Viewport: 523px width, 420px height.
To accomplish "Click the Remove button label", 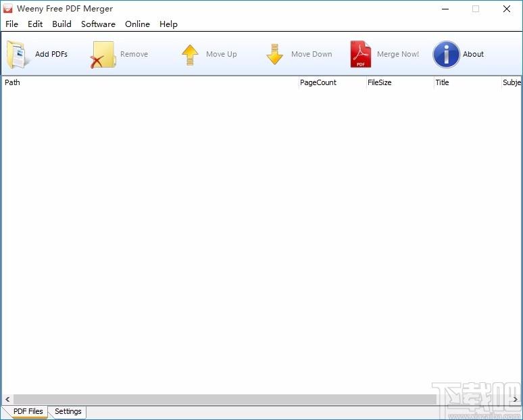I will 134,54.
